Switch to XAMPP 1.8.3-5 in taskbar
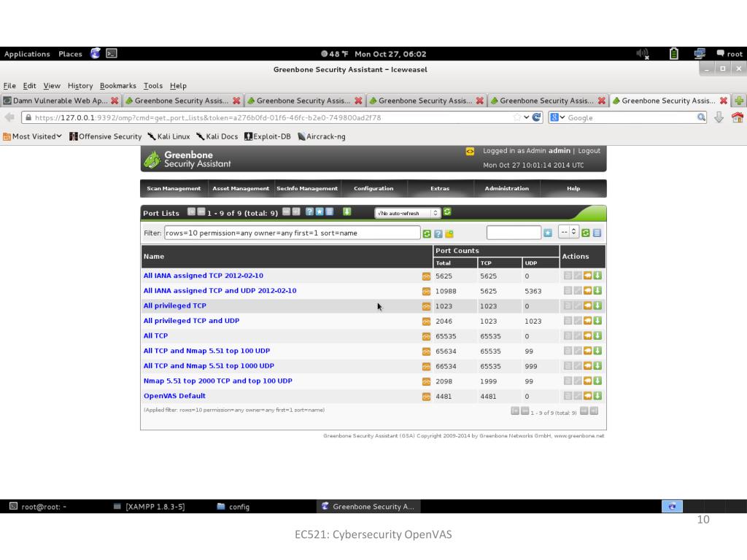 tap(149, 507)
